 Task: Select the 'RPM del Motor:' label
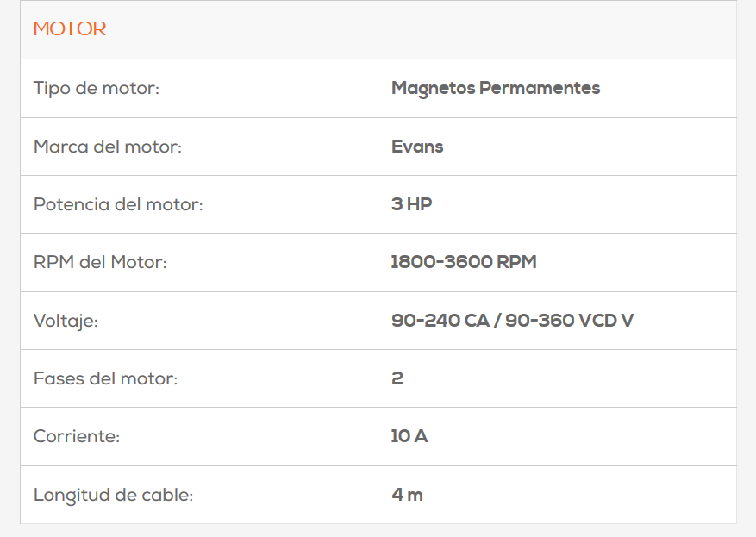click(x=100, y=262)
